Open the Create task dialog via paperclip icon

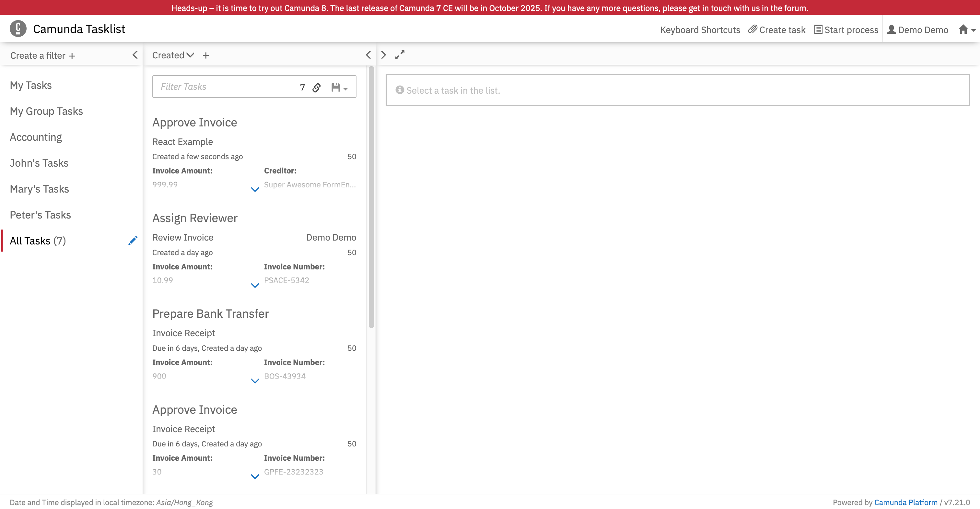pos(752,29)
